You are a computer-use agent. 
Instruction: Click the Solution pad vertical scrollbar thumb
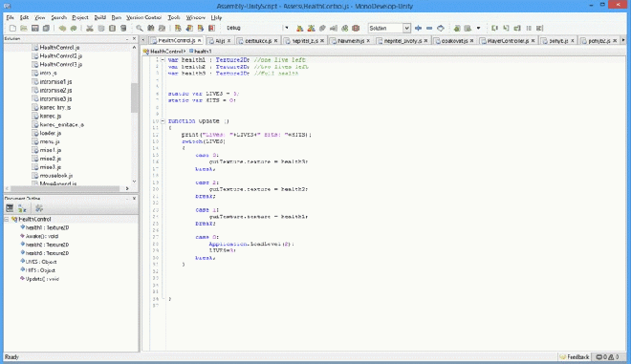tap(134, 97)
